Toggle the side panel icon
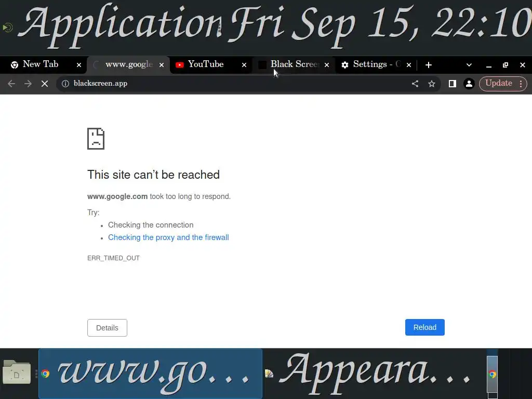Viewport: 532px width, 399px height. pyautogui.click(x=453, y=84)
